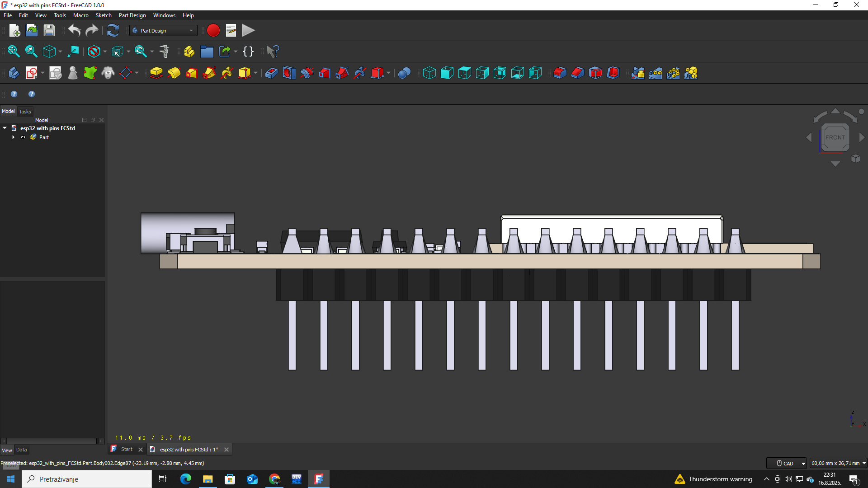Click FRONT face of navigation cube
The image size is (868, 488).
835,137
